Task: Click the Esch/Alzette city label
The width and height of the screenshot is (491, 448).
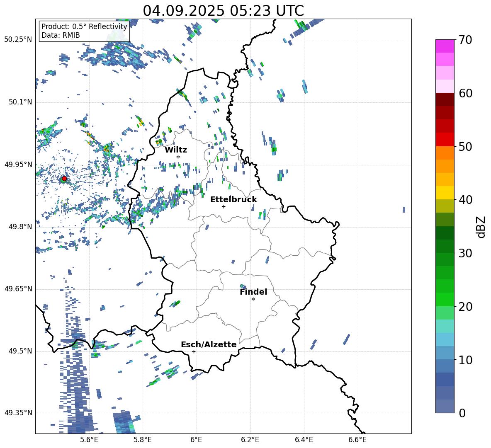Action: coord(209,344)
